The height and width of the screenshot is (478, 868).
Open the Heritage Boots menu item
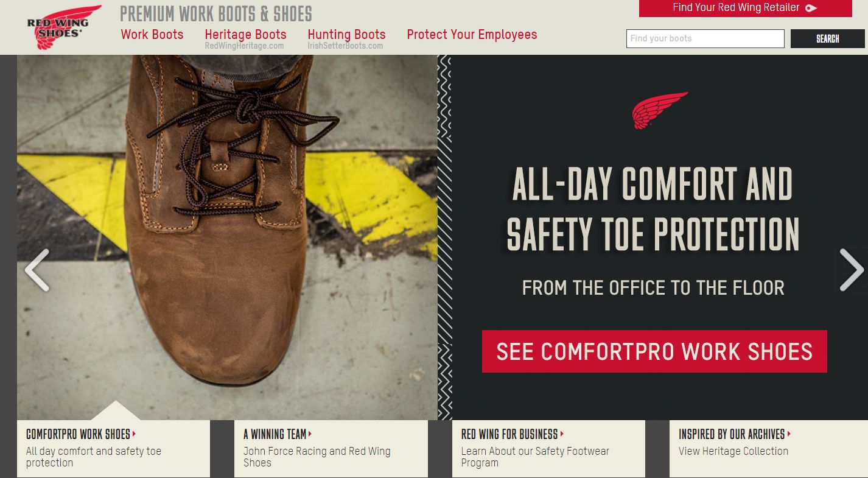coord(245,35)
